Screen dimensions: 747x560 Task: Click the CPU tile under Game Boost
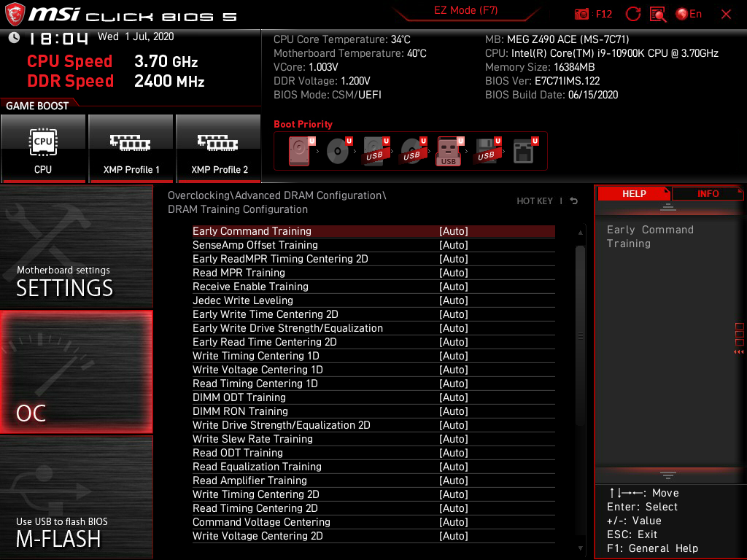point(43,148)
